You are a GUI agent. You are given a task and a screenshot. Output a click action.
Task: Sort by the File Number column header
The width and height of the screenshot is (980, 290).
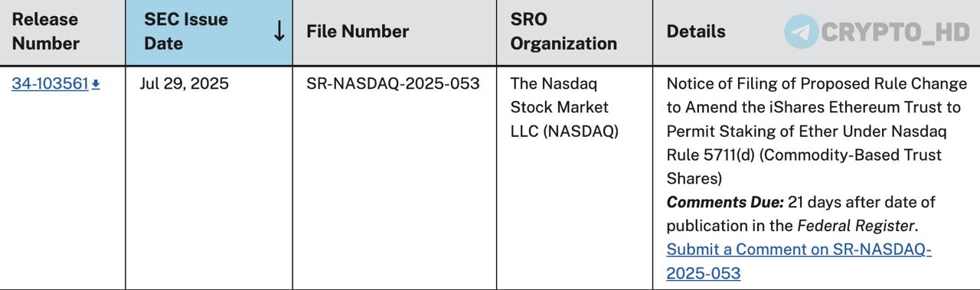[x=358, y=32]
